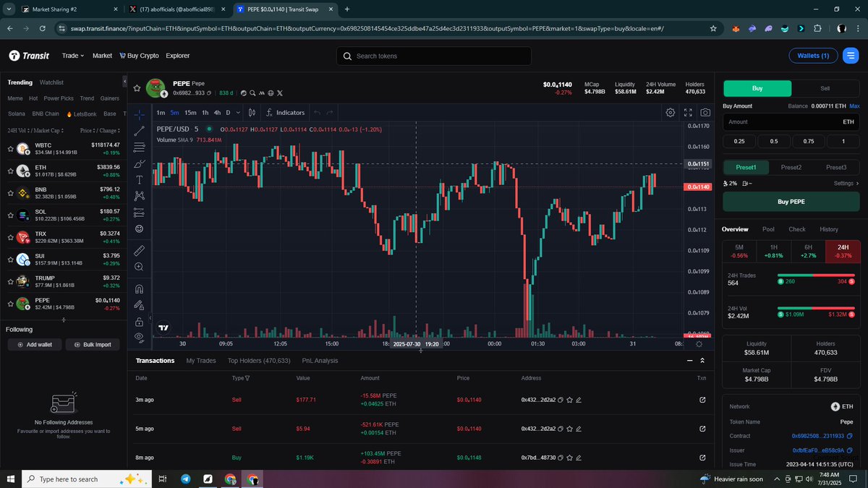
Task: Toggle hide all drawings eye icon
Action: click(139, 337)
